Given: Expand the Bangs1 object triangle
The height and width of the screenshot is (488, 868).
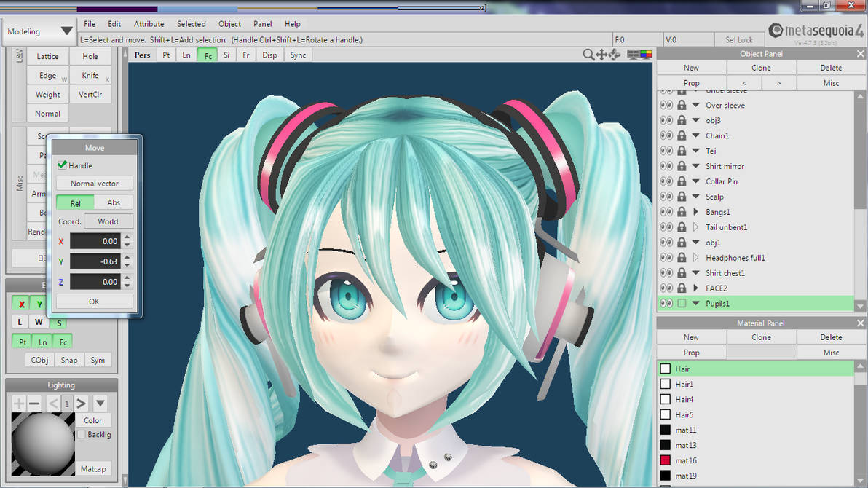Looking at the screenshot, I should point(696,212).
